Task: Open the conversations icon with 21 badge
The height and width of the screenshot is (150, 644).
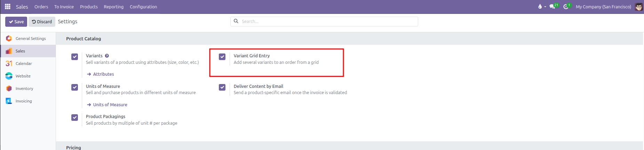Action: [553, 7]
